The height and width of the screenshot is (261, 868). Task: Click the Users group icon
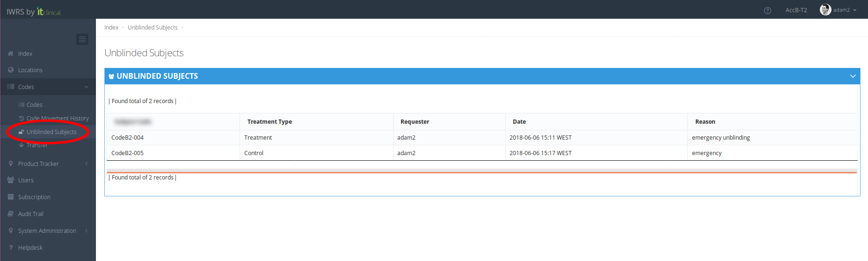tap(10, 180)
